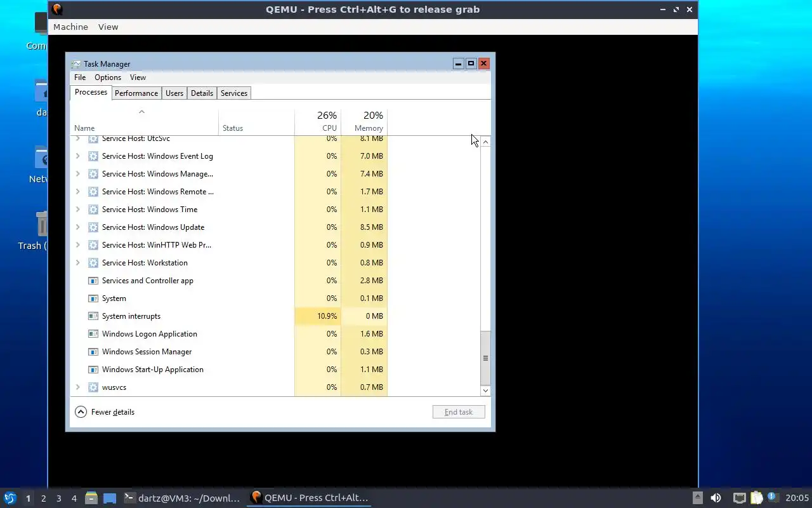Screen dimensions: 812x508
Task: Expand Service Host: Windows Remote row
Action: pyautogui.click(x=78, y=192)
